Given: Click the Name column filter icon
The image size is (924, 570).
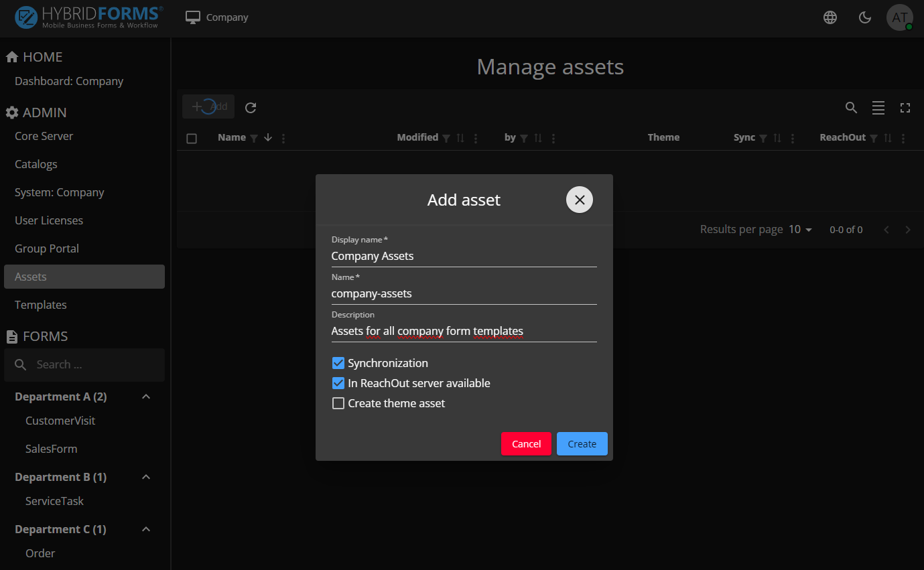Looking at the screenshot, I should 254,138.
